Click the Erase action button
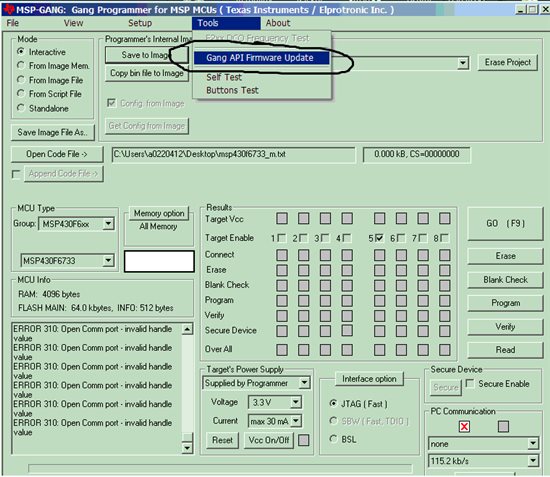550x477 pixels. (505, 256)
